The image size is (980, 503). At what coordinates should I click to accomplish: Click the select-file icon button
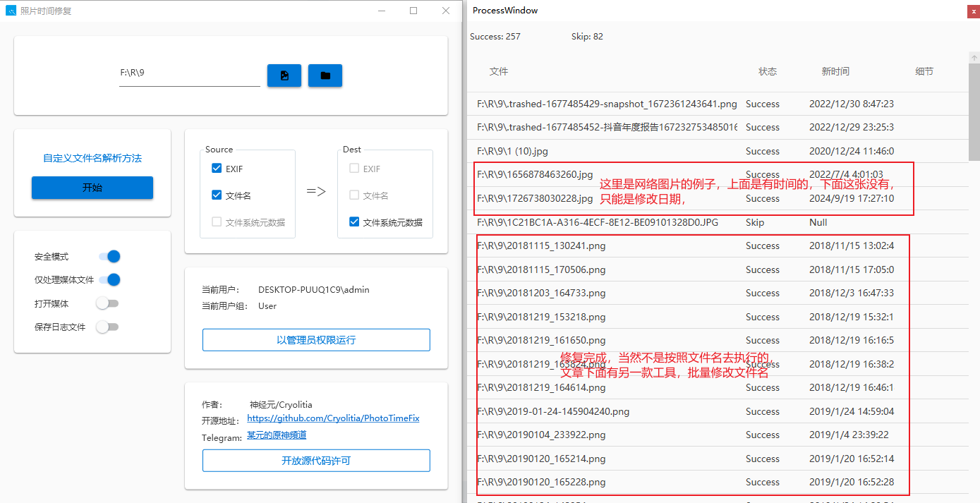[x=284, y=75]
